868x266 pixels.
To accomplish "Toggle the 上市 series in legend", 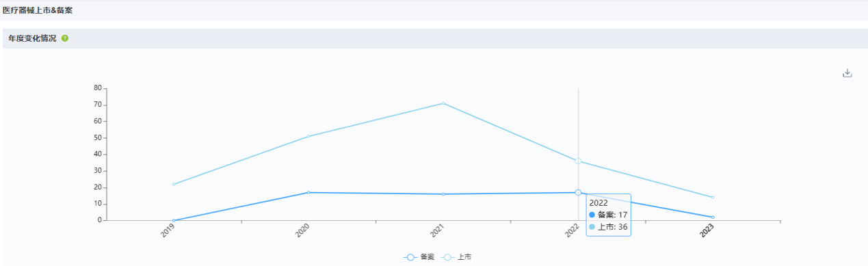I will (456, 257).
